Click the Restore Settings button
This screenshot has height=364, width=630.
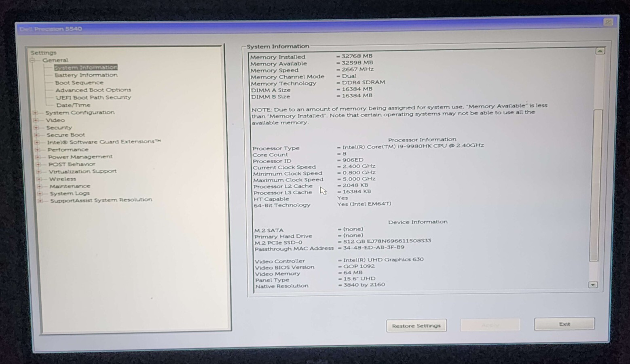tap(416, 326)
